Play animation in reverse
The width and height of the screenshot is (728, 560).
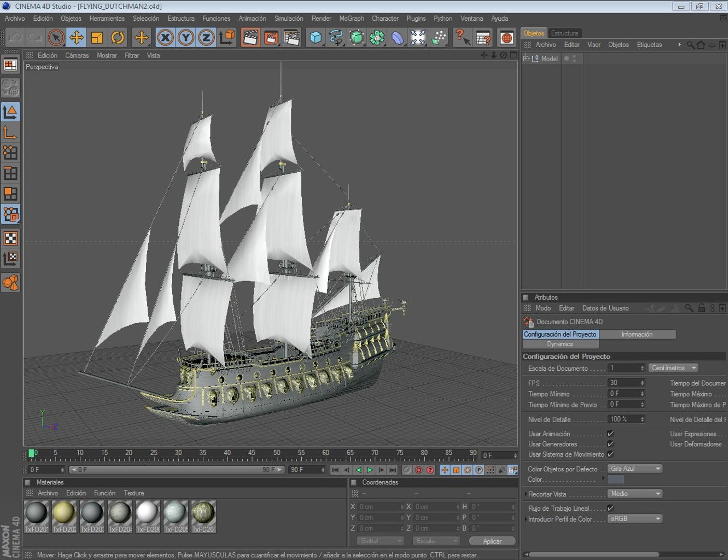click(358, 470)
